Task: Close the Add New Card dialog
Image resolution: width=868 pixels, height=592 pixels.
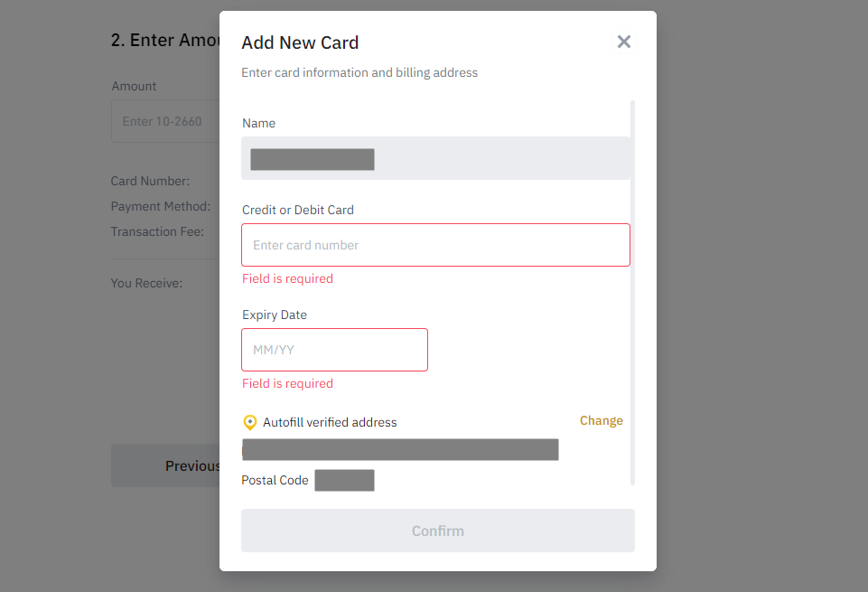Action: (x=623, y=42)
